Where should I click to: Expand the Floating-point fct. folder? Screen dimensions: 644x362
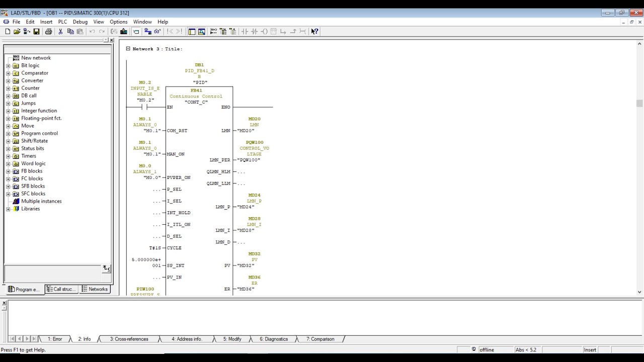tap(8, 118)
